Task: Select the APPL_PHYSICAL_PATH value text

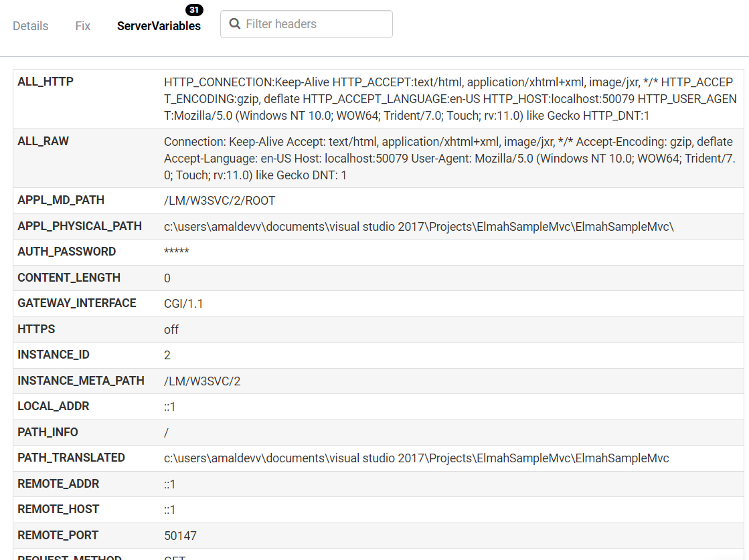Action: tap(418, 227)
